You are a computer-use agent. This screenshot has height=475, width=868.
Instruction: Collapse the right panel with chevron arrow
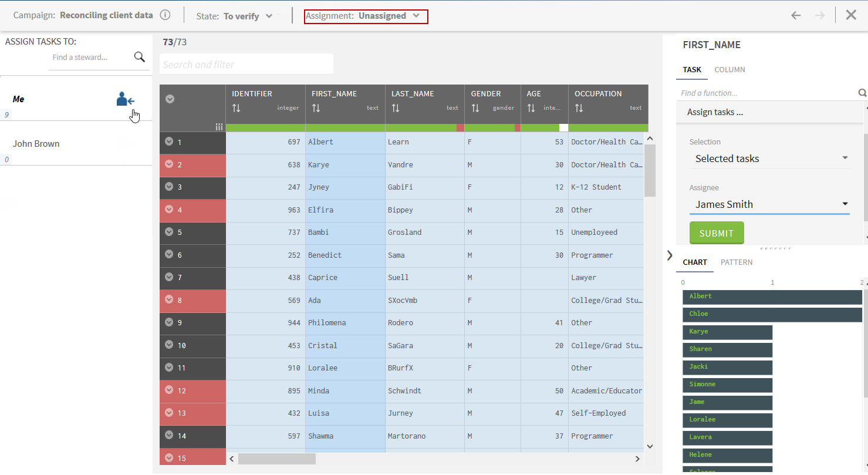coord(670,255)
